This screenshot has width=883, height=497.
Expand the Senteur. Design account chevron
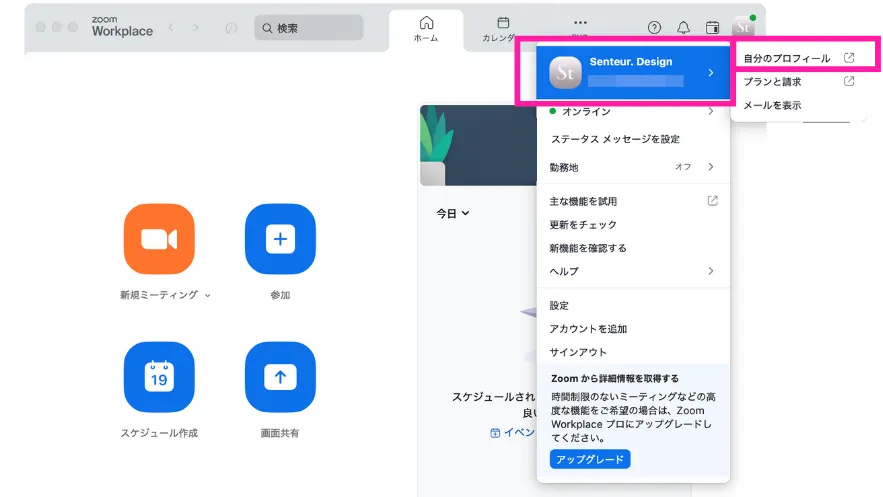[x=711, y=73]
